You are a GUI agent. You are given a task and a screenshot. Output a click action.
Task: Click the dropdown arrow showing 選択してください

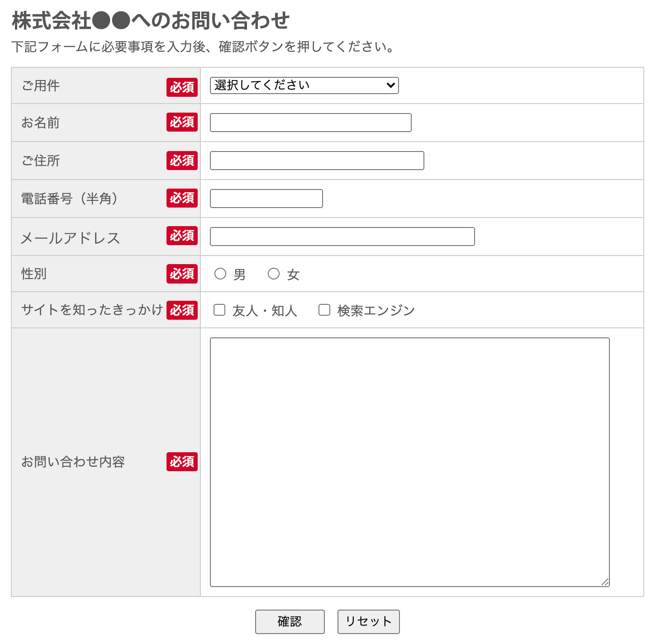tap(391, 85)
